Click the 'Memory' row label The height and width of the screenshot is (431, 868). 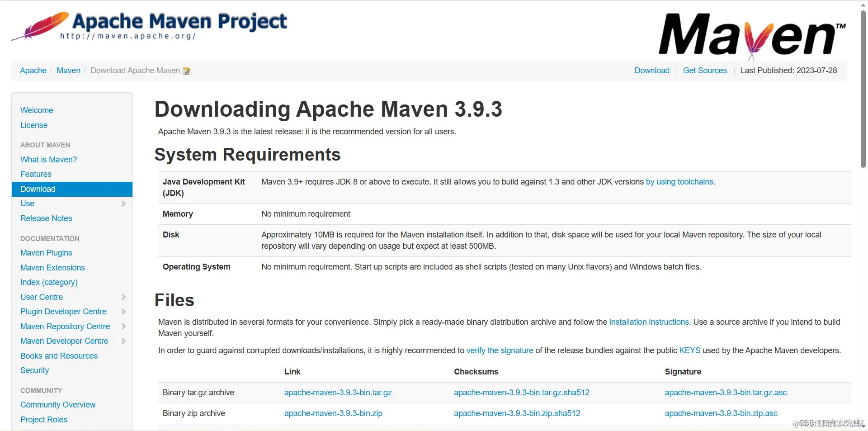click(178, 214)
